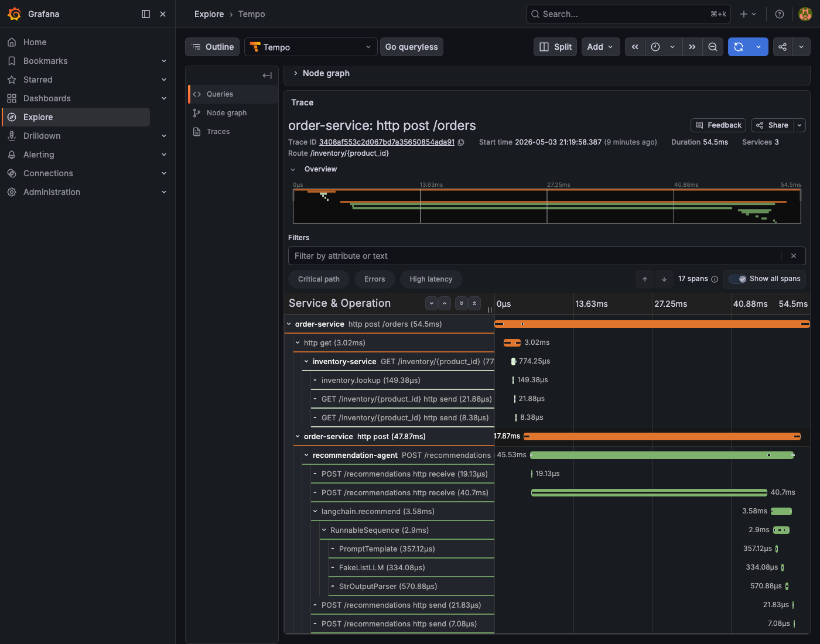Screen dimensions: 820x644
Task: Collapse the outline panel with the arrow icon
Action: tap(267, 76)
